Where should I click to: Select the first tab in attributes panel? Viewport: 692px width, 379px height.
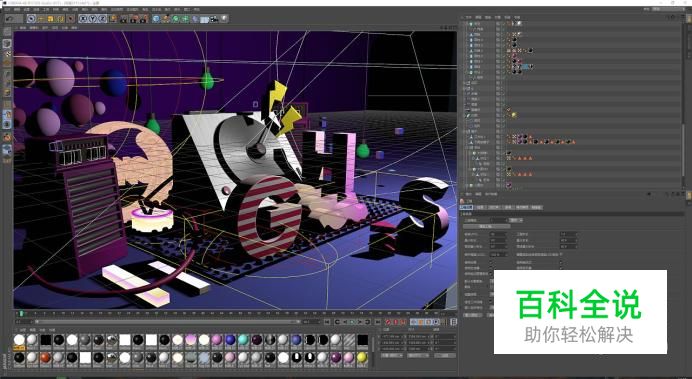(x=466, y=207)
